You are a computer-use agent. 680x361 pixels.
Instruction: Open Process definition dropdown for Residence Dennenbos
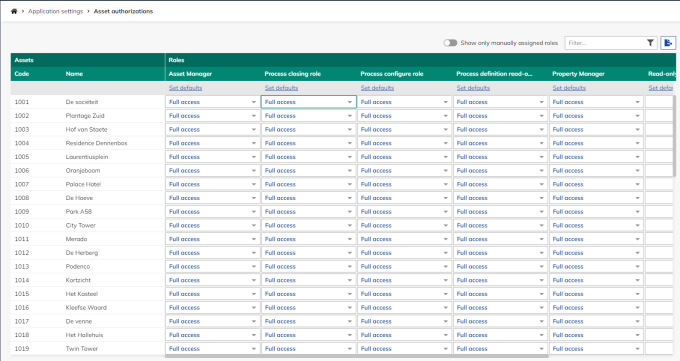(500, 143)
